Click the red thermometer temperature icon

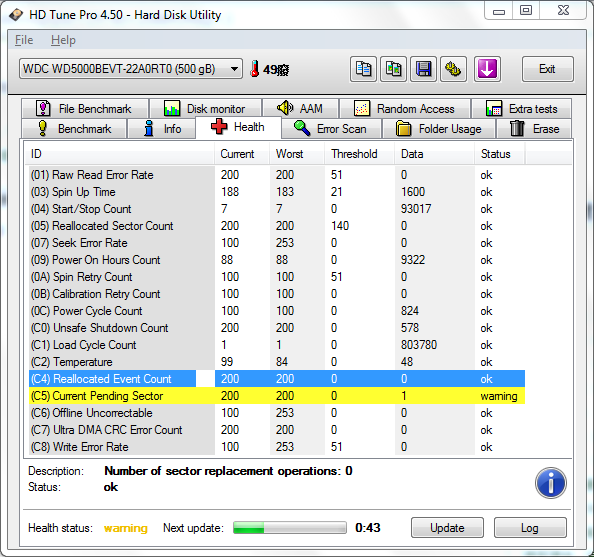255,69
